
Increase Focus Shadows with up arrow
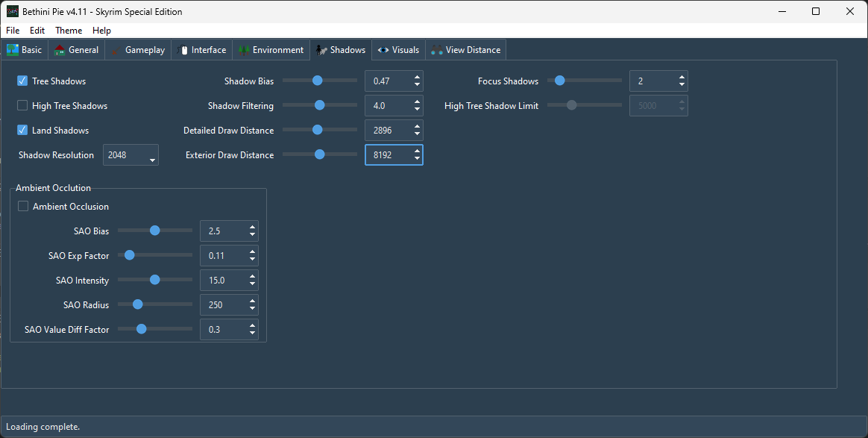click(x=682, y=77)
